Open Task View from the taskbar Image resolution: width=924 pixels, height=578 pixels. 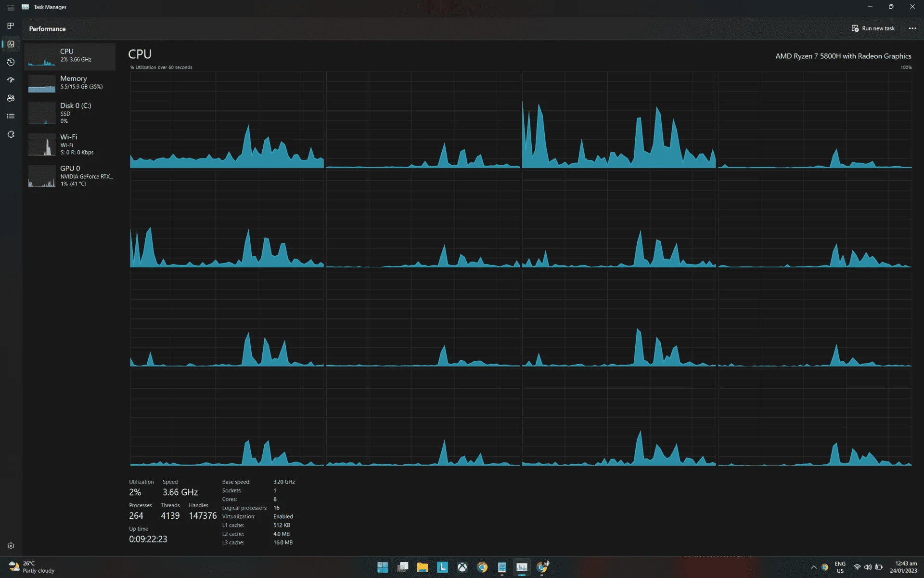point(403,567)
